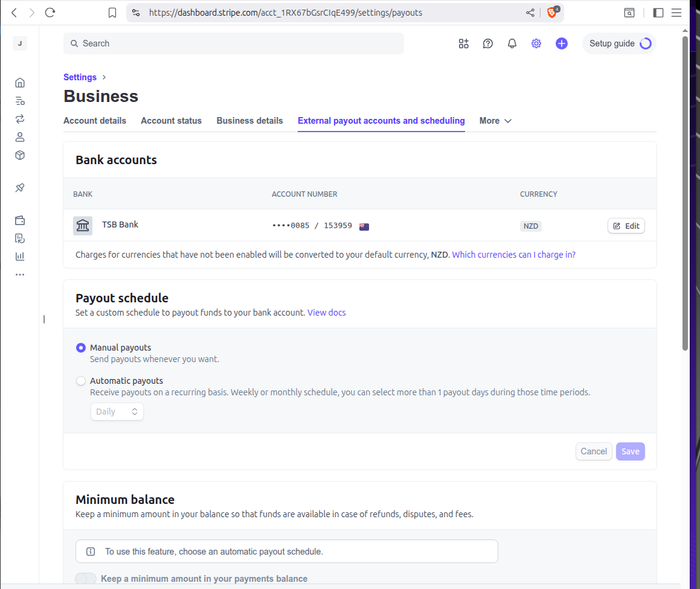Open Transactions icon in left sidebar
Viewport: 700px width, 589px height.
20,119
